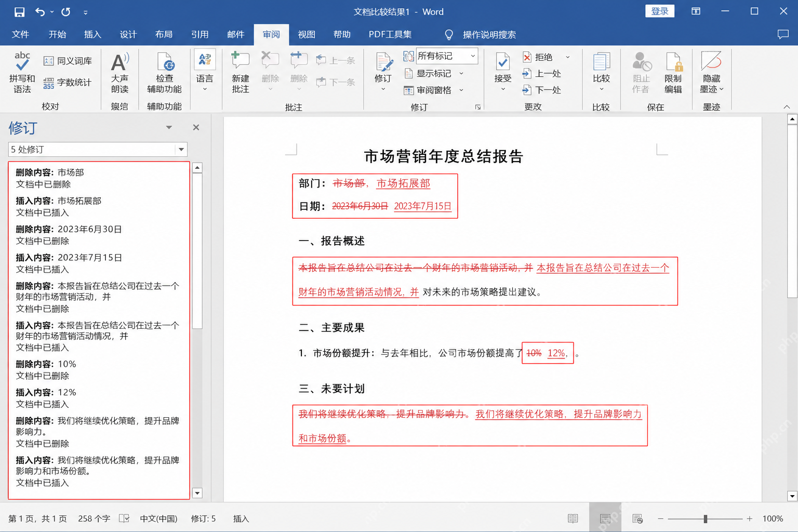Open the PDF工具集 tab
Viewport: 798px width, 532px height.
pos(390,34)
